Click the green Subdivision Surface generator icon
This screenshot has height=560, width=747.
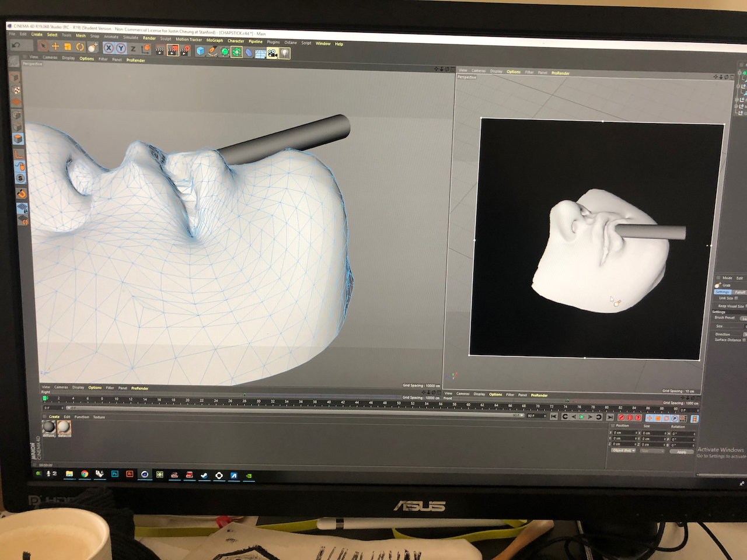[225, 52]
